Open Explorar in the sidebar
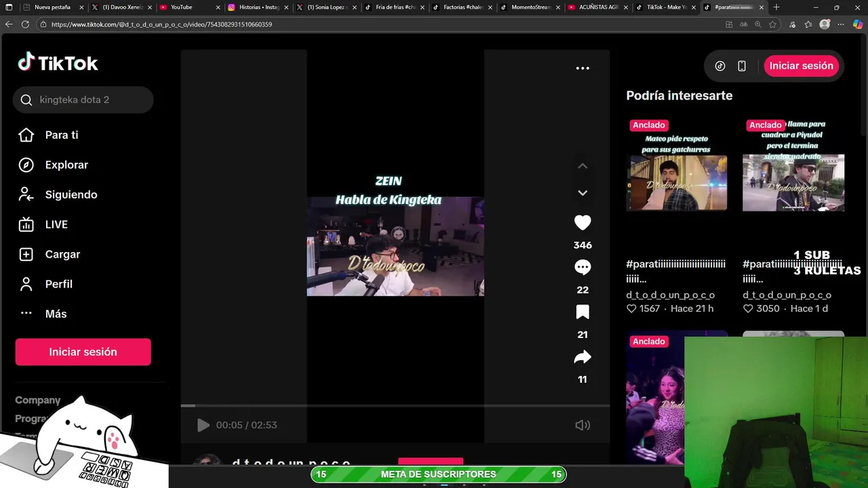The image size is (868, 488). pos(66,165)
